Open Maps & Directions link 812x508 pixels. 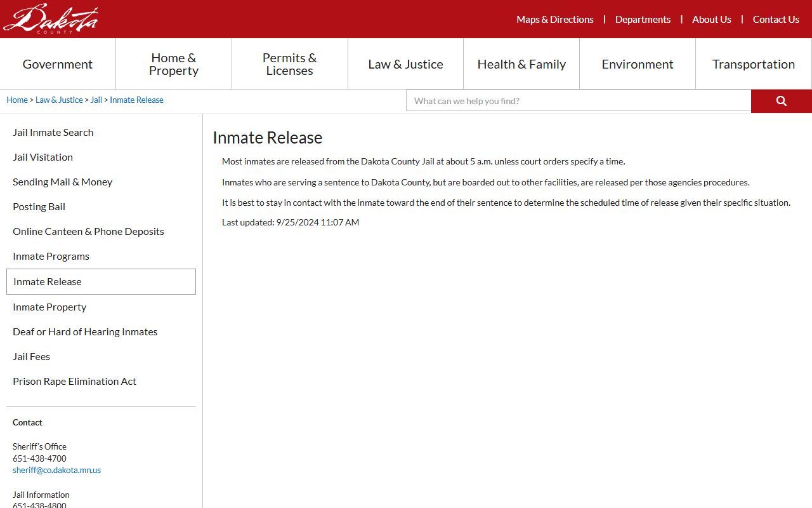click(x=555, y=20)
